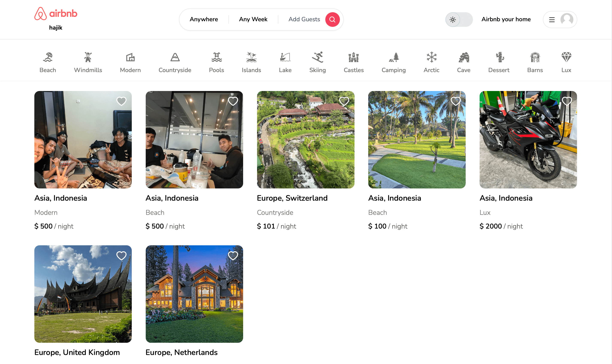Favorite the Beach Indonesia $500 listing
Viewport: 612px width, 364px height.
[x=233, y=101]
